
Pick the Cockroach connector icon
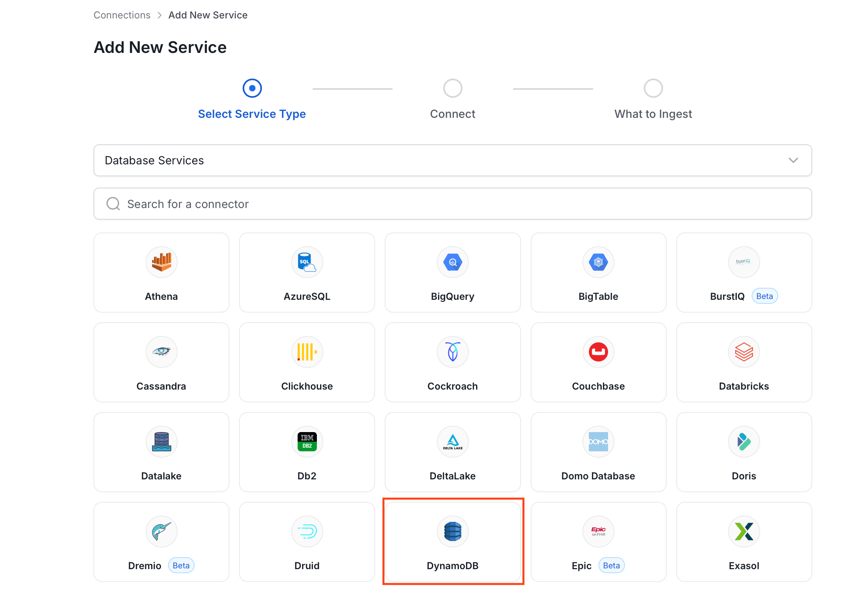pos(453,352)
